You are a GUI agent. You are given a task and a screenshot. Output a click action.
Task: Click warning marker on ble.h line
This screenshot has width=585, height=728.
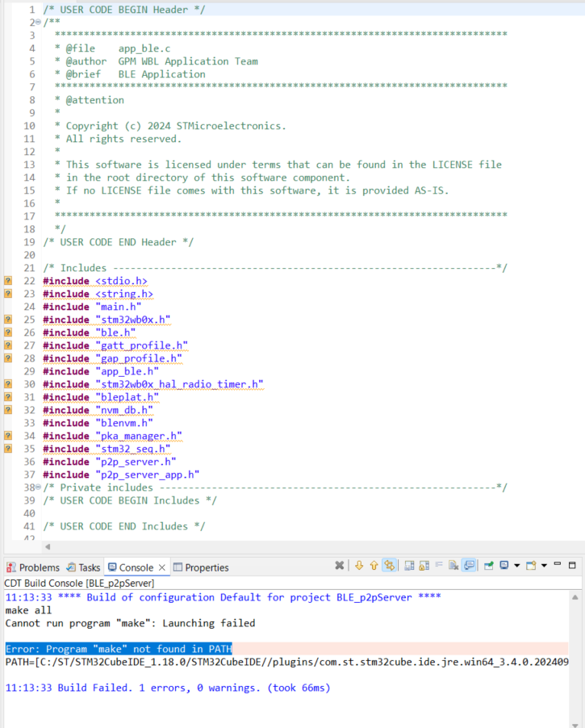[8, 333]
